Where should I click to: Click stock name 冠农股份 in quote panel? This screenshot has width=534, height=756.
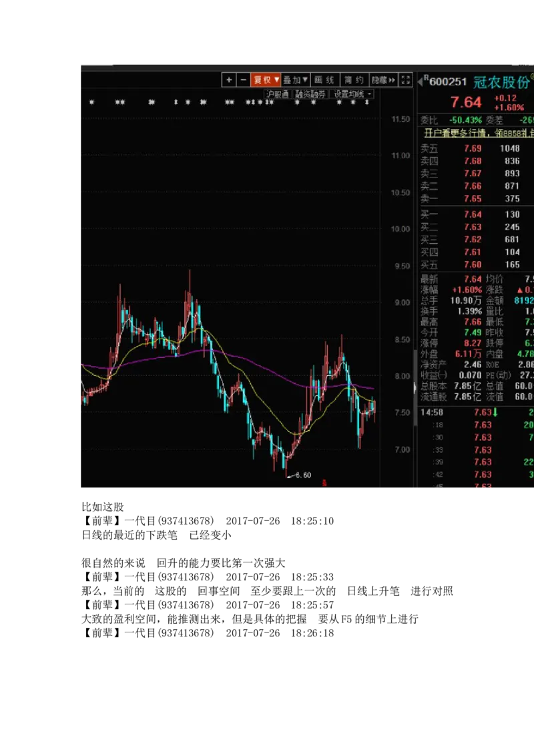(x=502, y=80)
